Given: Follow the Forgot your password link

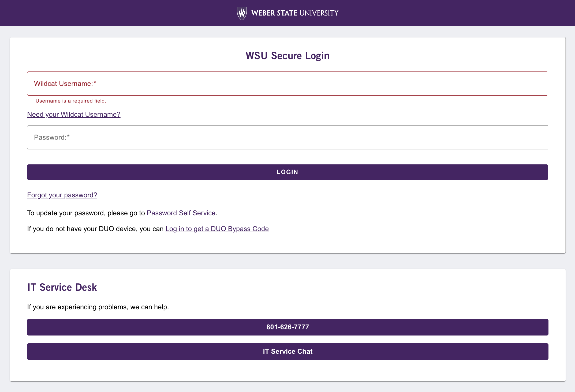Looking at the screenshot, I should pyautogui.click(x=62, y=195).
